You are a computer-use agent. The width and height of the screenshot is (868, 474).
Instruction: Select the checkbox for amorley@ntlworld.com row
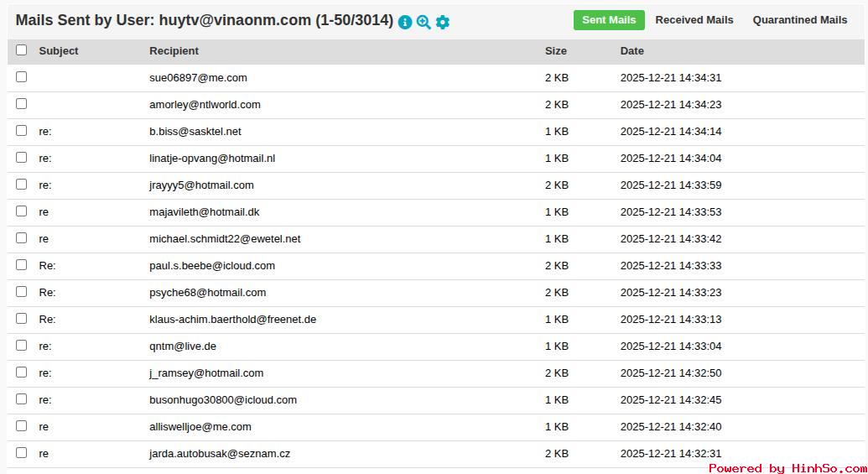click(22, 104)
